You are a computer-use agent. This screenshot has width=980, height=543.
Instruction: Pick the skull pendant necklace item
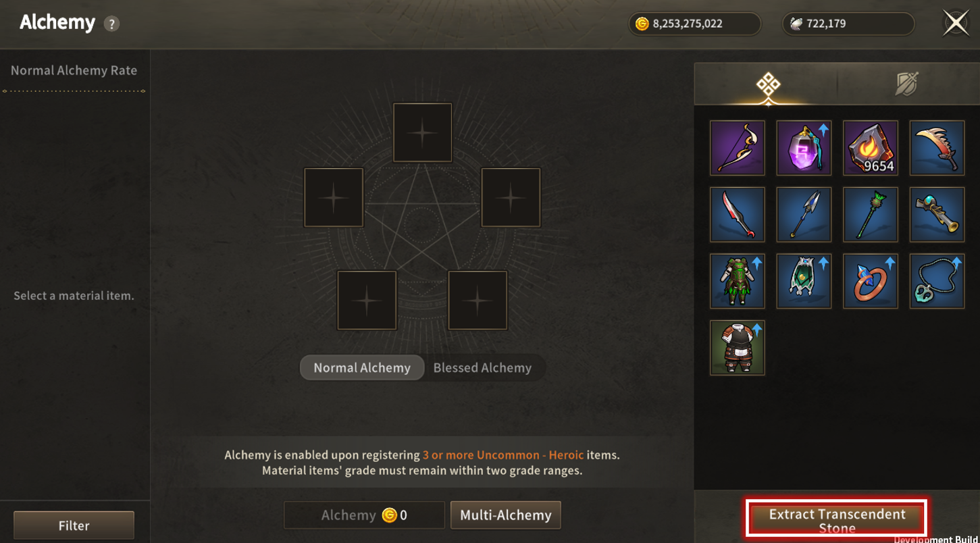(x=937, y=281)
